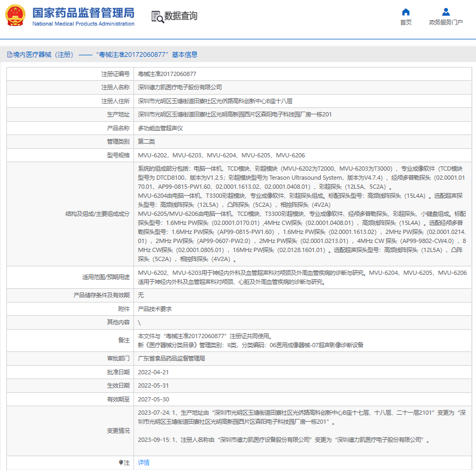This screenshot has width=476, height=470.
Task: Select the 注册证编号 row label
Action: (x=115, y=74)
